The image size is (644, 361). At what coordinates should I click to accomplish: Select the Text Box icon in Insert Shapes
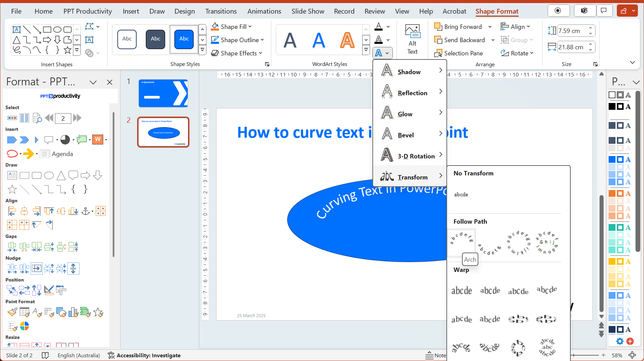coord(89,40)
